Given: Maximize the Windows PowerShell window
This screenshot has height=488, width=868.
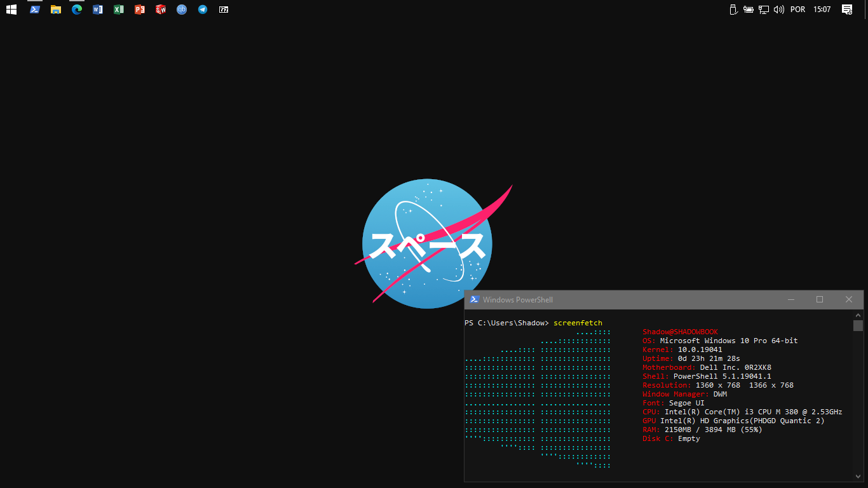Looking at the screenshot, I should pyautogui.click(x=820, y=299).
